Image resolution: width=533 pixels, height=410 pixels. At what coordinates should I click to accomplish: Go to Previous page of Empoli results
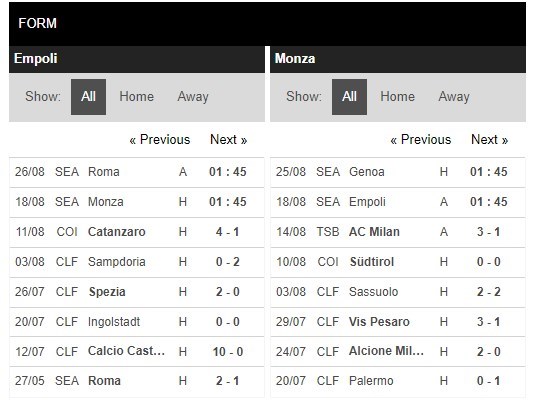pyautogui.click(x=159, y=140)
